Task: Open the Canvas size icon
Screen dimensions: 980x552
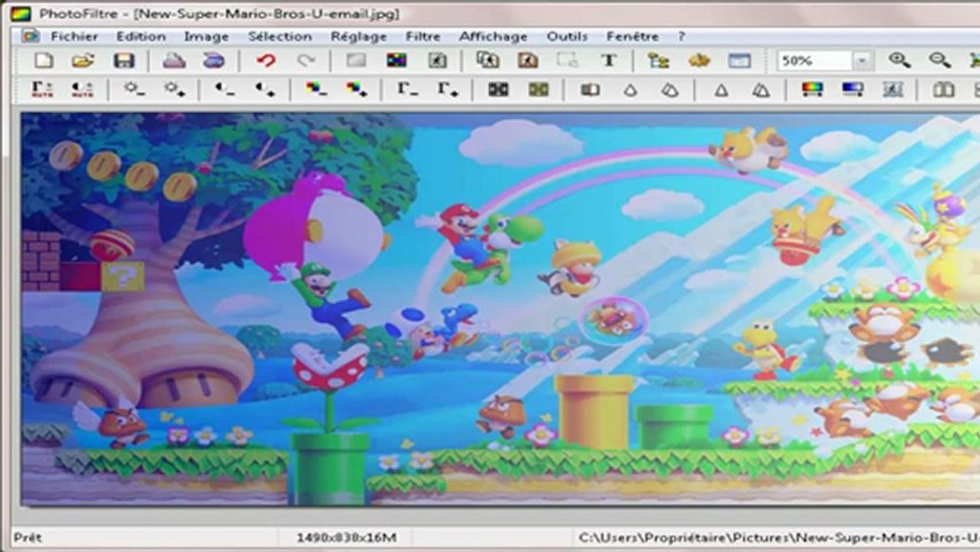Action: (528, 61)
